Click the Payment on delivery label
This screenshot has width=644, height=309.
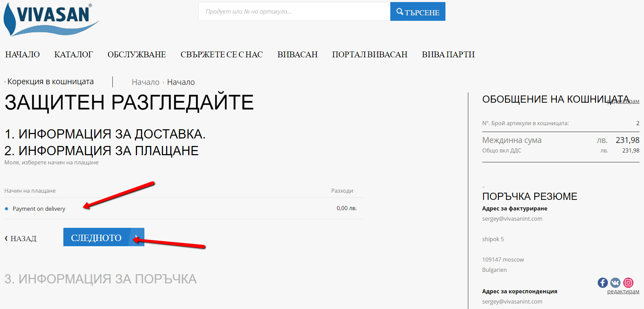point(39,209)
